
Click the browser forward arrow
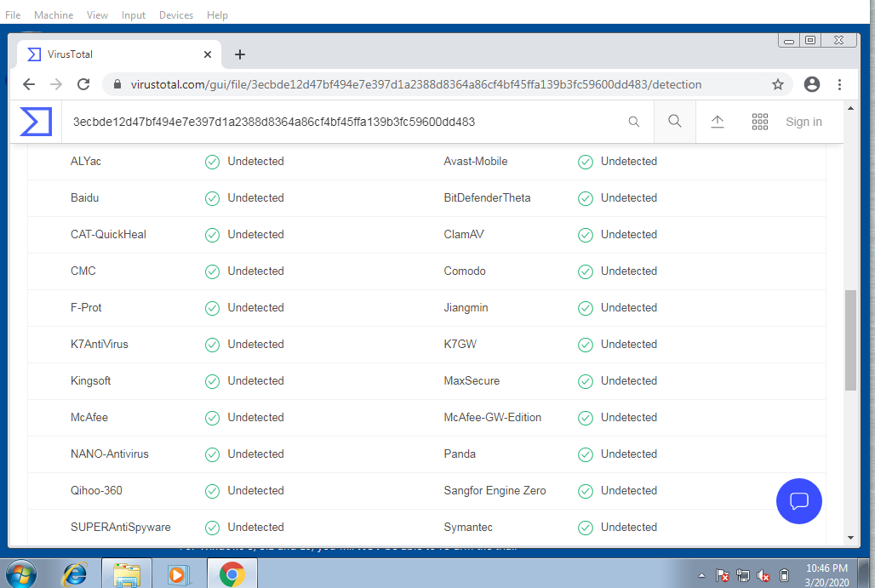56,84
